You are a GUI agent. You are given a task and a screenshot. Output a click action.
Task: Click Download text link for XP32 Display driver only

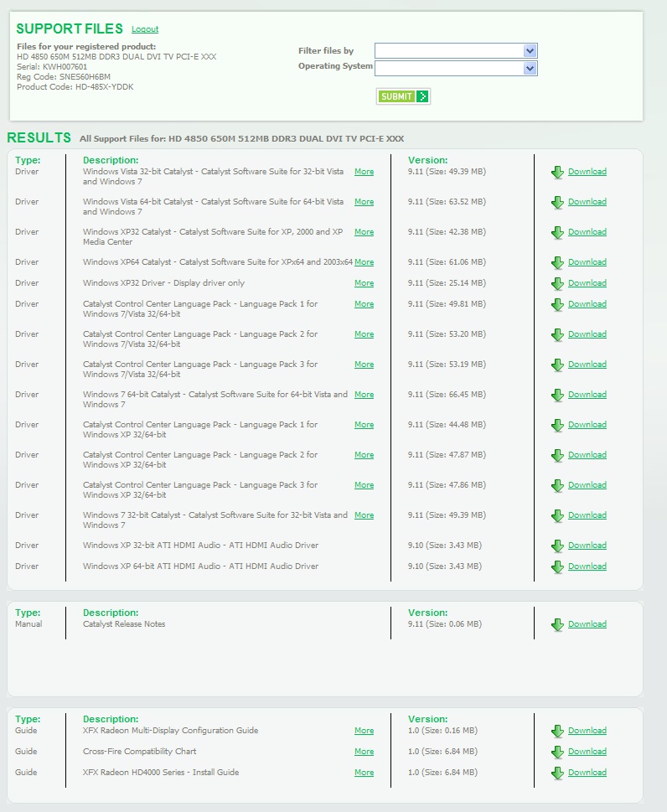point(587,282)
